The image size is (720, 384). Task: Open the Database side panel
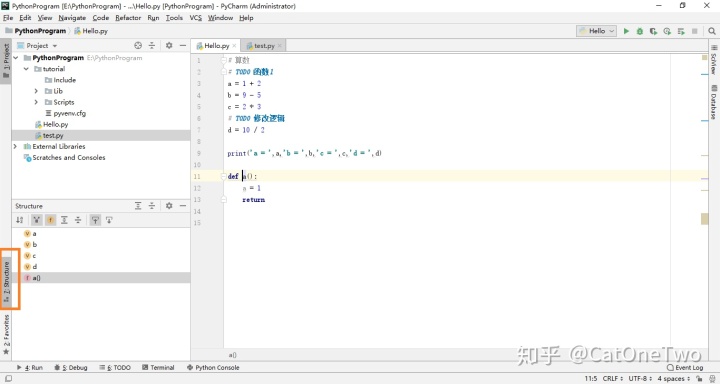[x=714, y=102]
